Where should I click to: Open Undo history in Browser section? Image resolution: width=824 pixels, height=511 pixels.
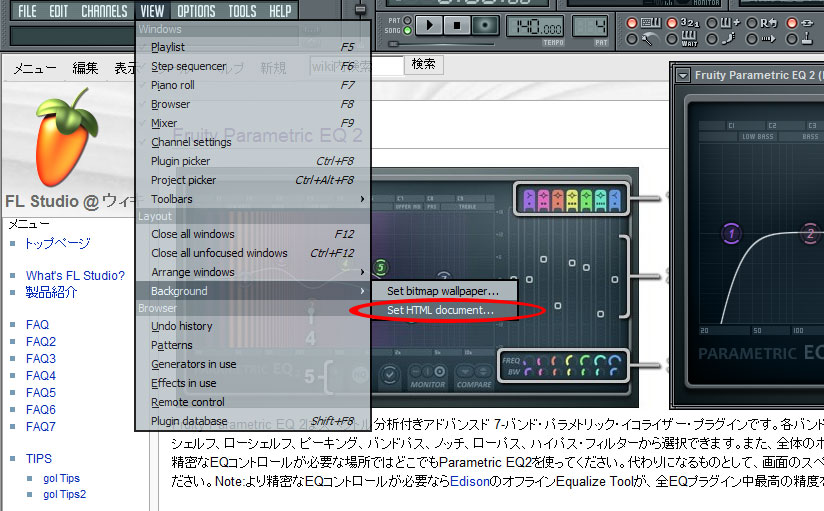253,326
